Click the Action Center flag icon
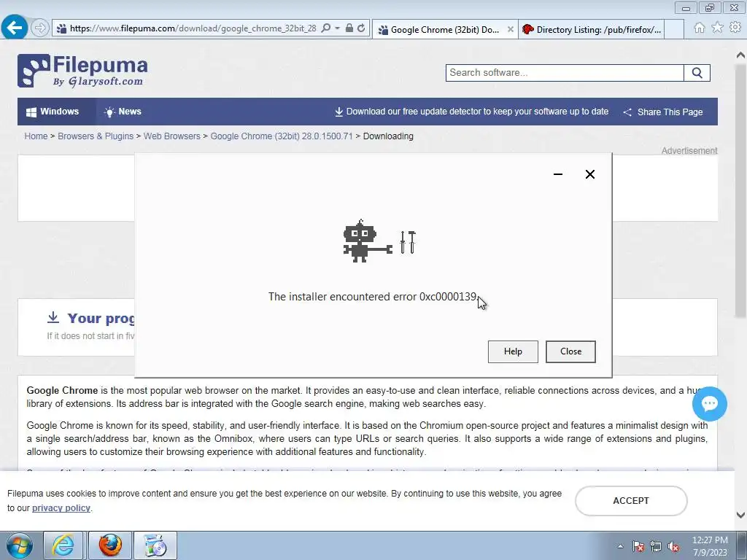The width and height of the screenshot is (747, 560). click(638, 546)
